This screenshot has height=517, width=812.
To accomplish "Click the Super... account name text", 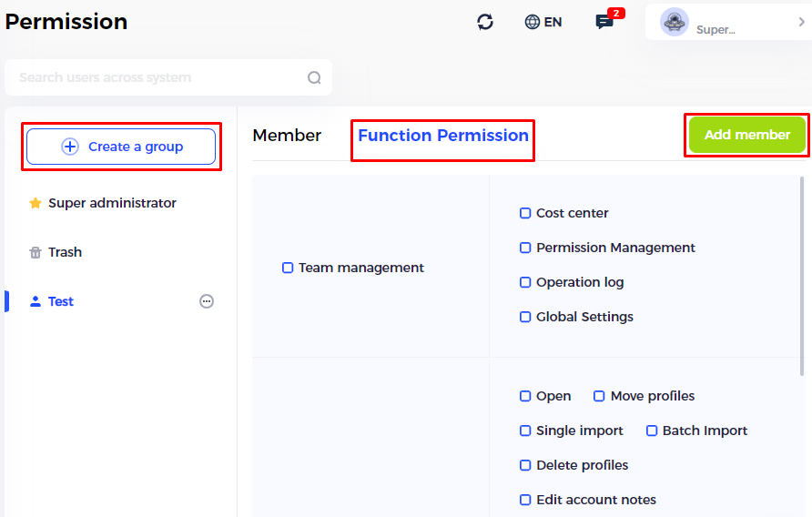I will point(716,29).
